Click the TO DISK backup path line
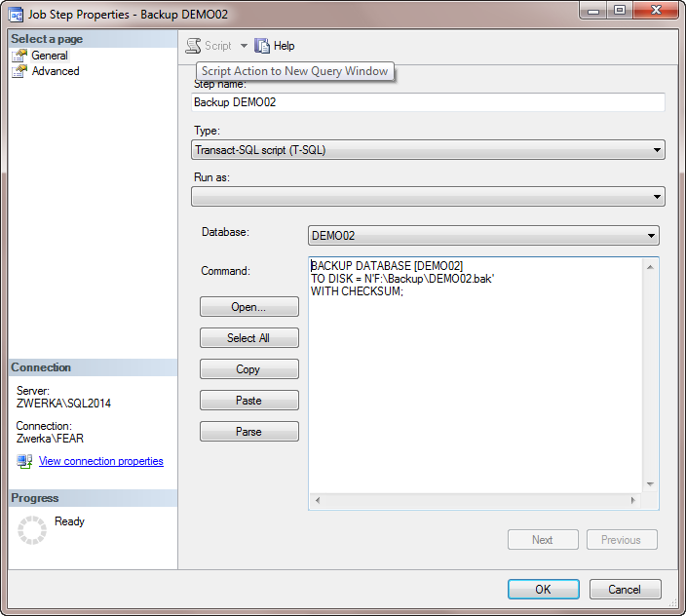 pyautogui.click(x=402, y=279)
